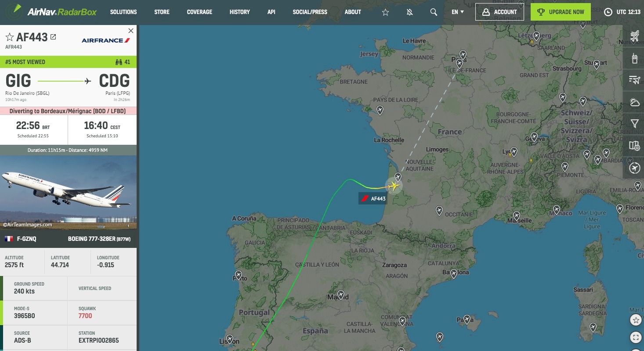The image size is (644, 351).
Task: Click the airport marker near Stuttgart
Action: [x=597, y=64]
